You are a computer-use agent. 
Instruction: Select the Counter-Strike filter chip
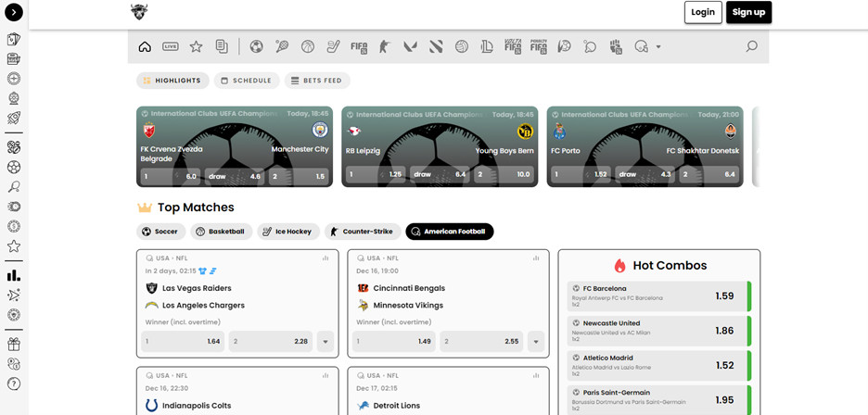pyautogui.click(x=364, y=232)
